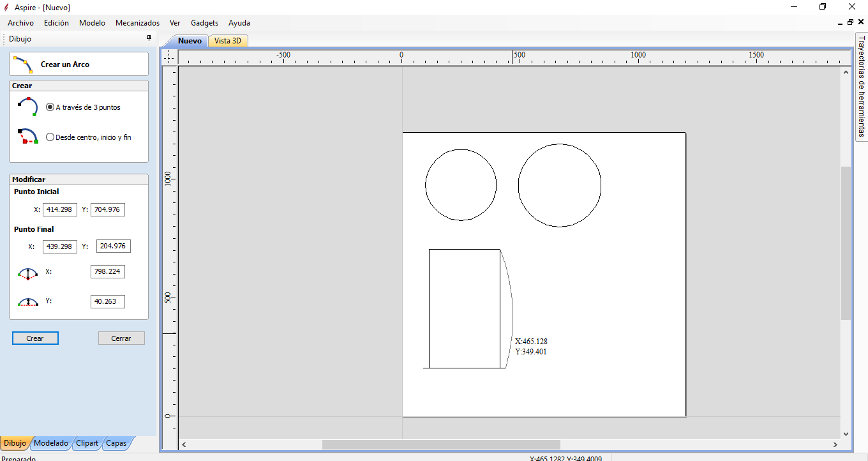The image size is (868, 461).
Task: Click the field showing 40.263
Action: click(x=108, y=301)
